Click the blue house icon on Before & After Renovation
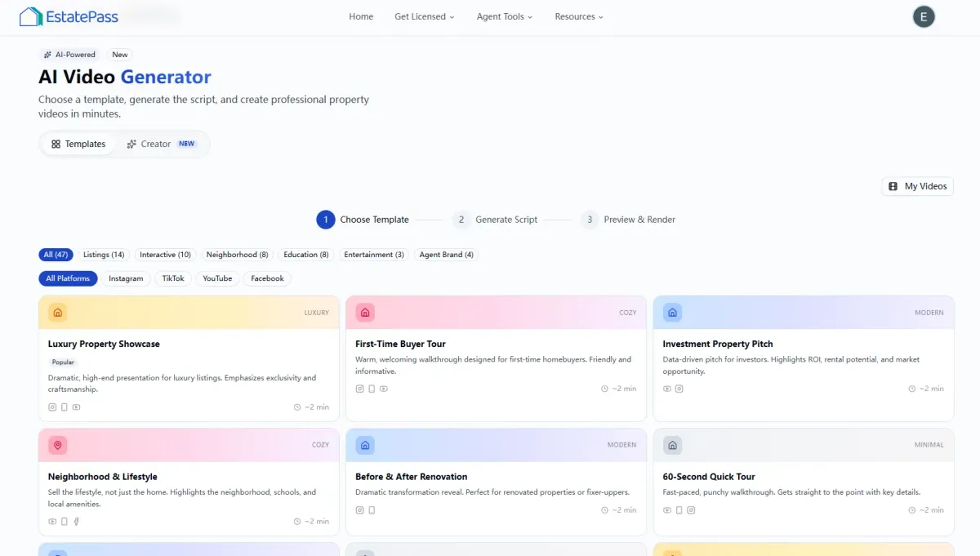This screenshot has width=980, height=556. (365, 445)
